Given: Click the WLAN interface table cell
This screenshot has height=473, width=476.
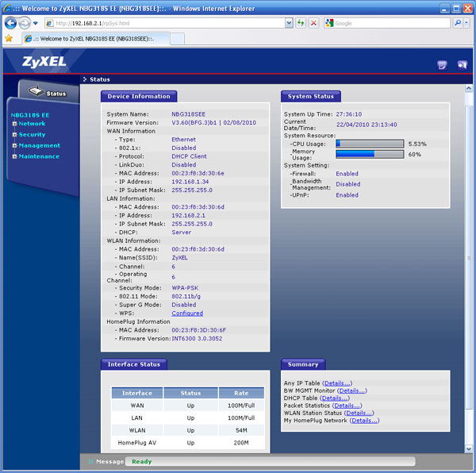Looking at the screenshot, I should (137, 430).
